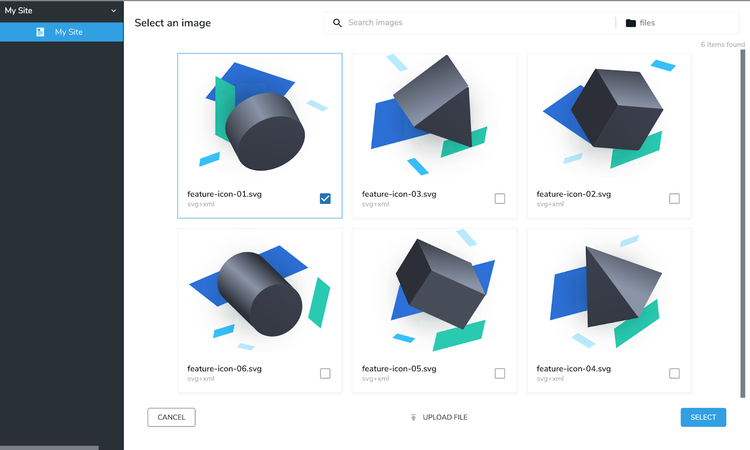Check the feature-icon-06.svg checkbox
The image size is (750, 450).
tap(325, 373)
